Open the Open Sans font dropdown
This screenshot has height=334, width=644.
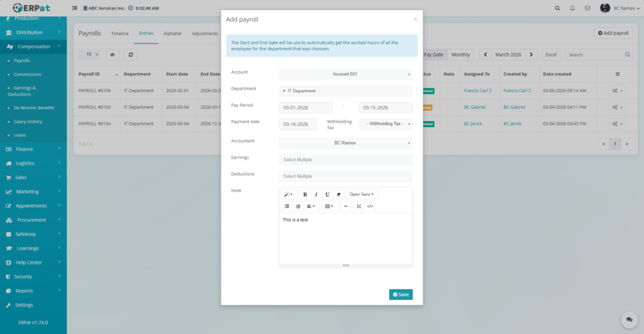pyautogui.click(x=362, y=194)
